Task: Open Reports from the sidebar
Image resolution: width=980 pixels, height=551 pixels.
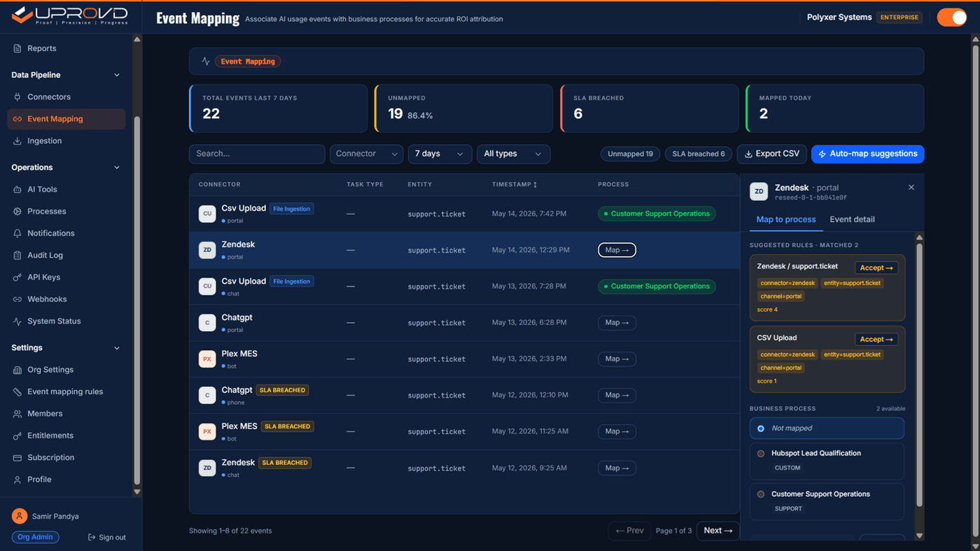Action: pos(41,48)
